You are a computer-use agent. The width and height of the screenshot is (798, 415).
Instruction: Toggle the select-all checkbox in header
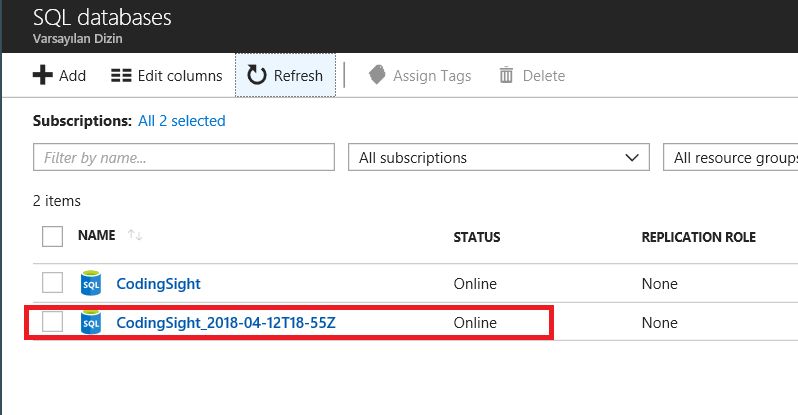(52, 236)
